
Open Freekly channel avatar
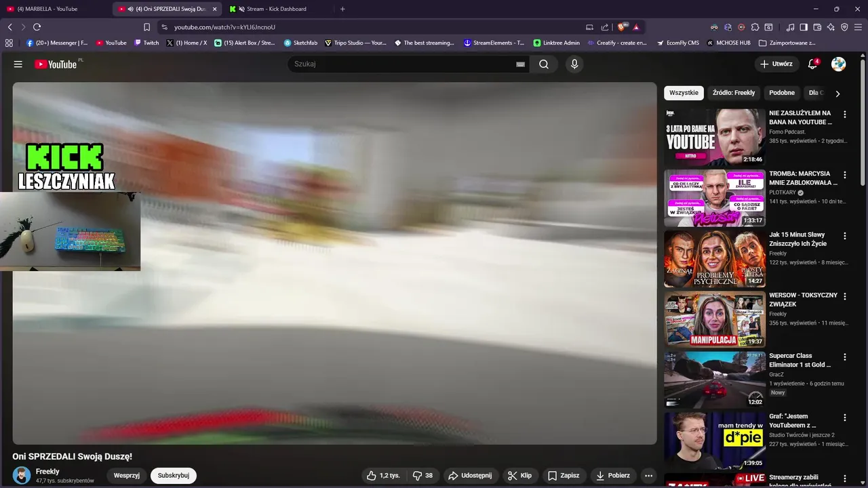22,476
